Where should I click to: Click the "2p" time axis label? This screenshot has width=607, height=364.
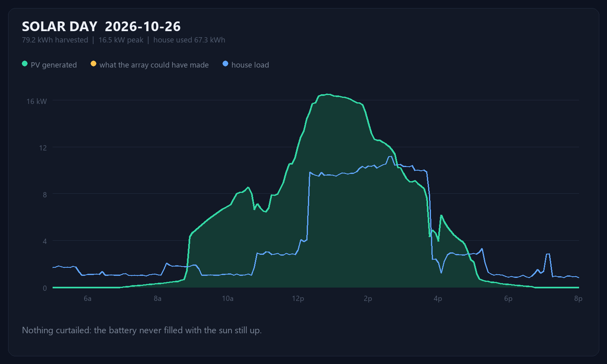368,298
